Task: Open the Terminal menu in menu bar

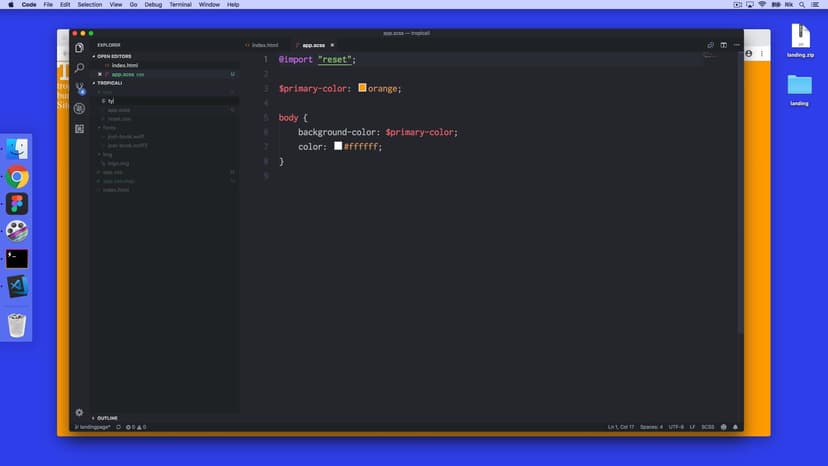Action: pos(180,5)
